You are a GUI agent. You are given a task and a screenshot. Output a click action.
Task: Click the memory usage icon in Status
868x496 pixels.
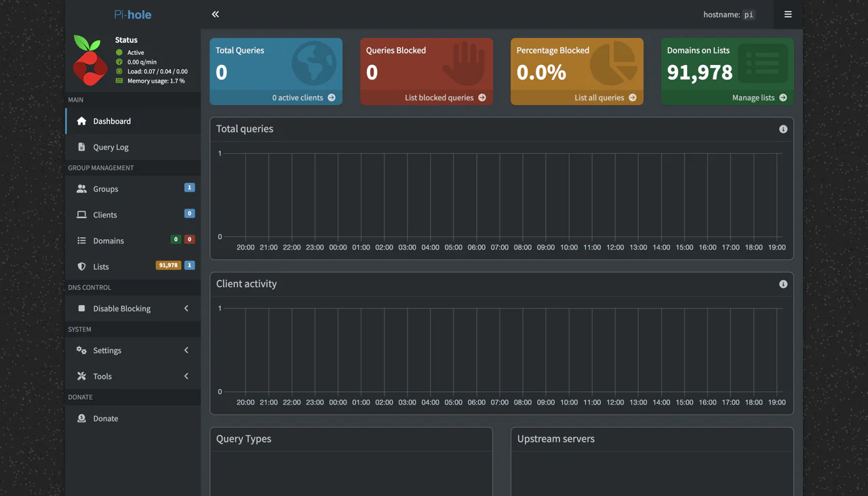[119, 81]
